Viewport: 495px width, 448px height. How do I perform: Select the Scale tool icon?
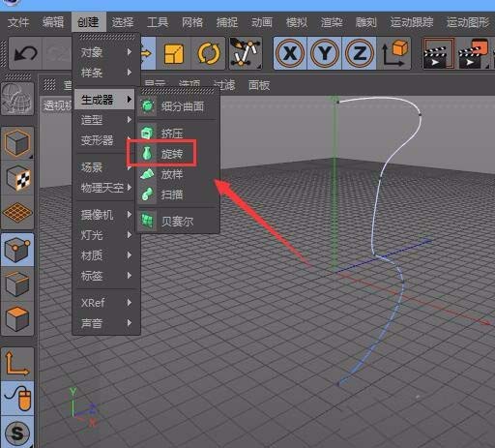[174, 53]
